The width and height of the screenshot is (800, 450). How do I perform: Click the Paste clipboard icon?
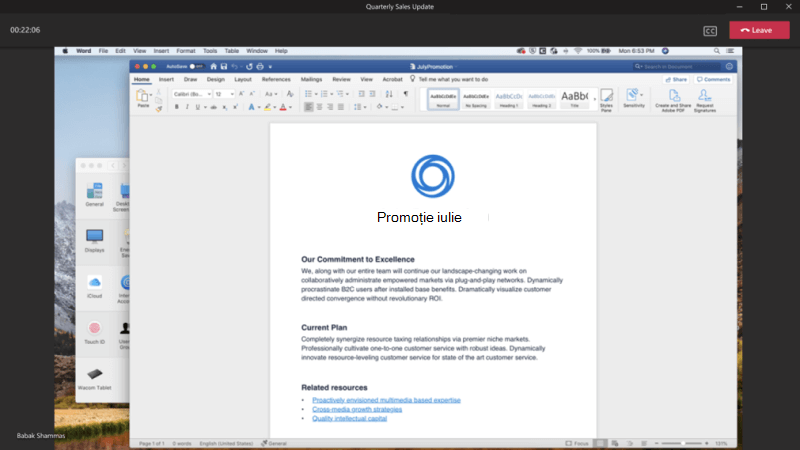click(x=143, y=97)
